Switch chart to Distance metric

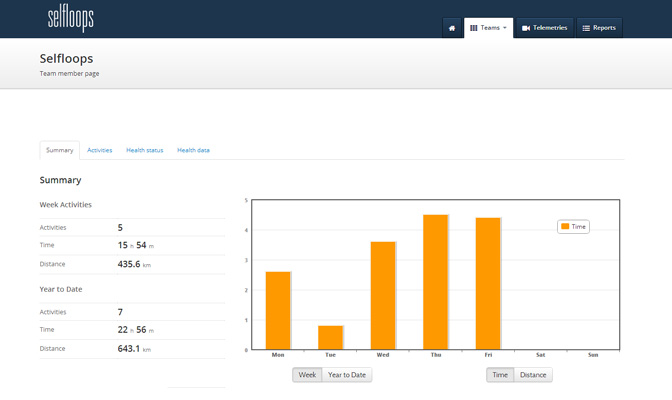(x=533, y=375)
